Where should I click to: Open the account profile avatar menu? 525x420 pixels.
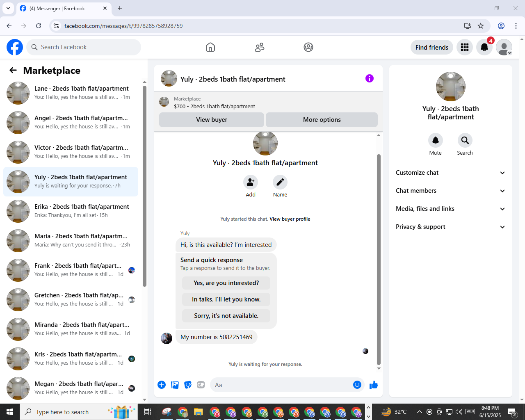coord(504,47)
